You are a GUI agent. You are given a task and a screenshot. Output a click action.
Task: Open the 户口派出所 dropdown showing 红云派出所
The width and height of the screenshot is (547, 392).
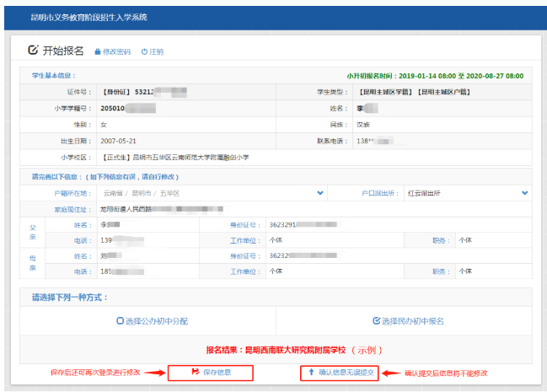[468, 193]
